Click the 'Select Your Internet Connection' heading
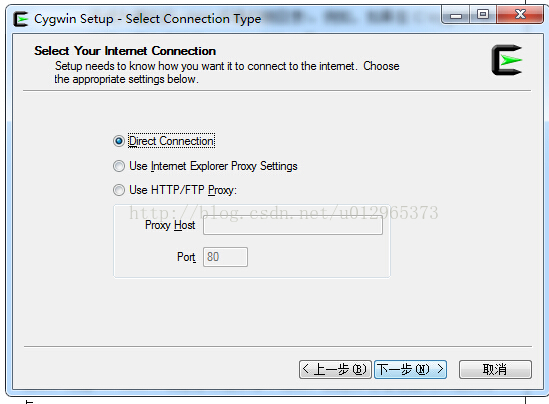 click(125, 51)
